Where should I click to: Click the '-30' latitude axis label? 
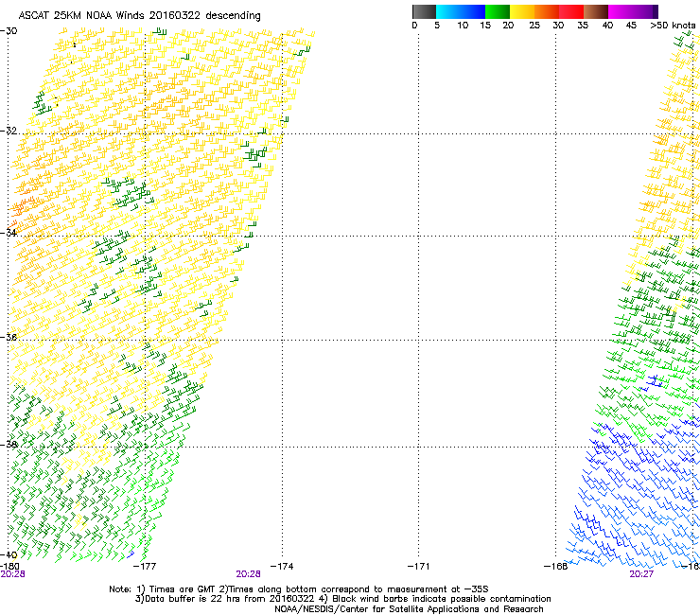click(x=9, y=31)
